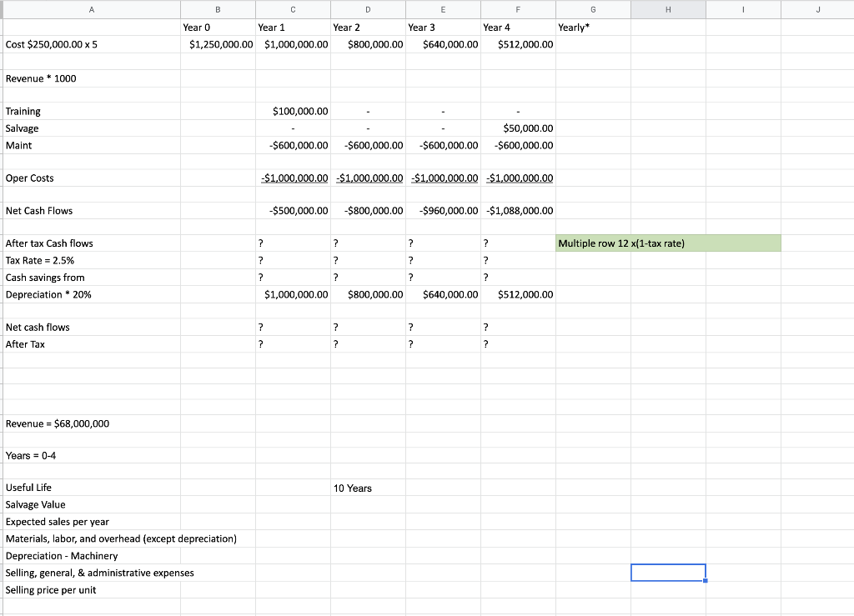Select $512,000.00 in the Cost row
The image size is (854, 616).
(519, 45)
